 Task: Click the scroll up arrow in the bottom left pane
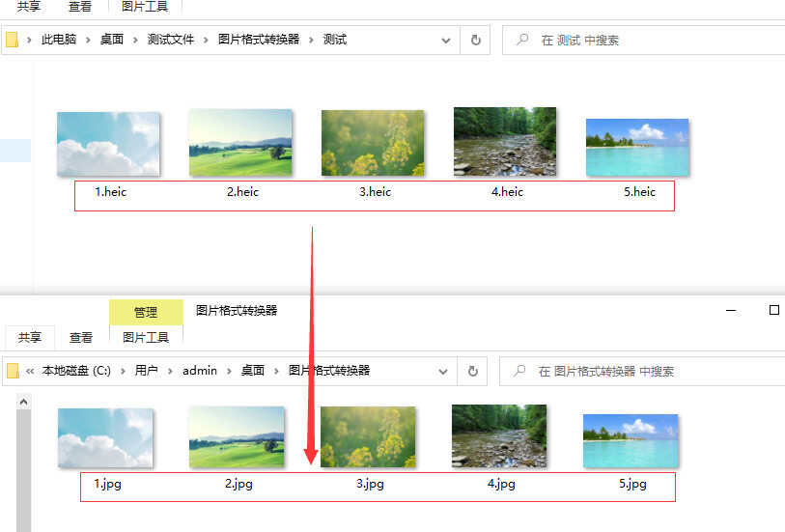(x=23, y=401)
